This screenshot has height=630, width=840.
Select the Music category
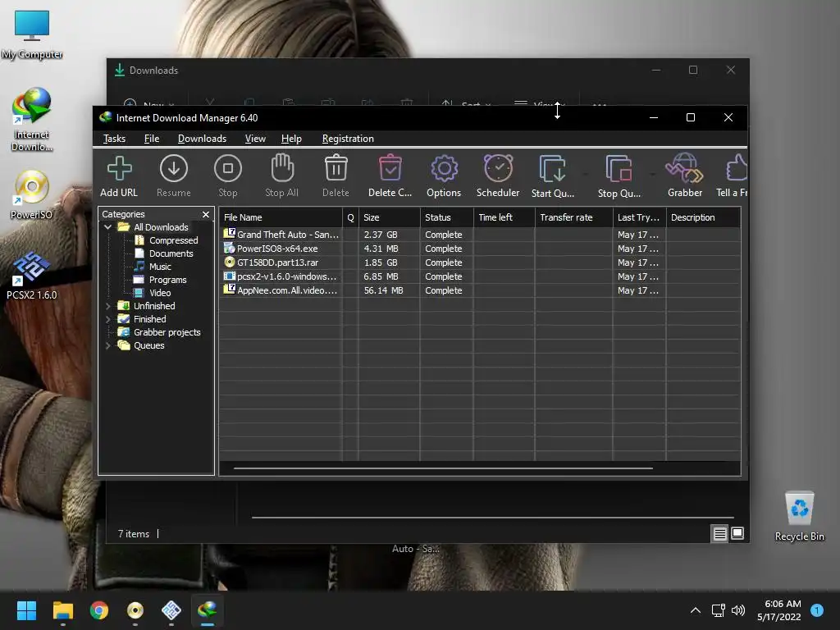(160, 267)
